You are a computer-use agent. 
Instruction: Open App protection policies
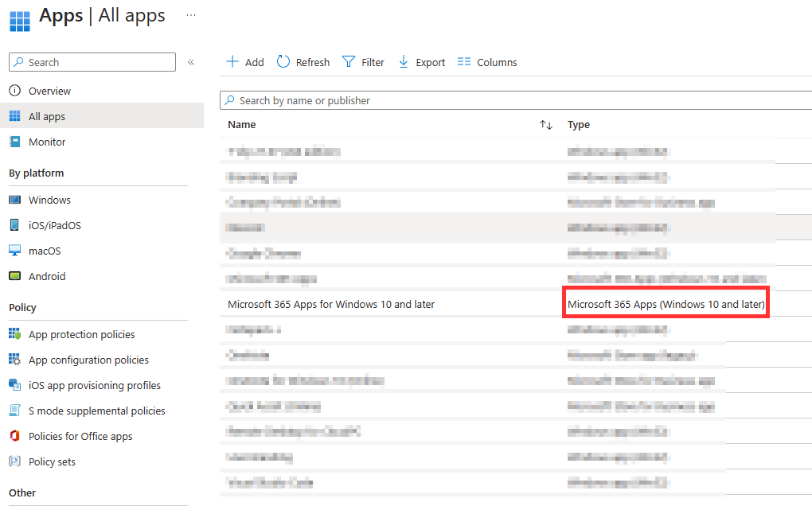(81, 334)
